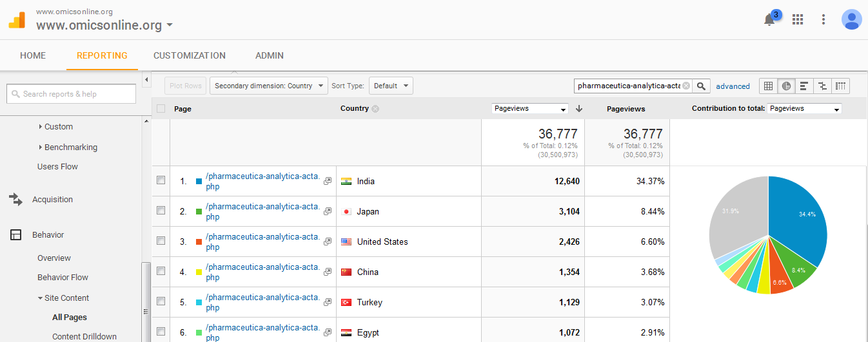Open Users Flow report
This screenshot has width=868, height=342.
[x=57, y=167]
